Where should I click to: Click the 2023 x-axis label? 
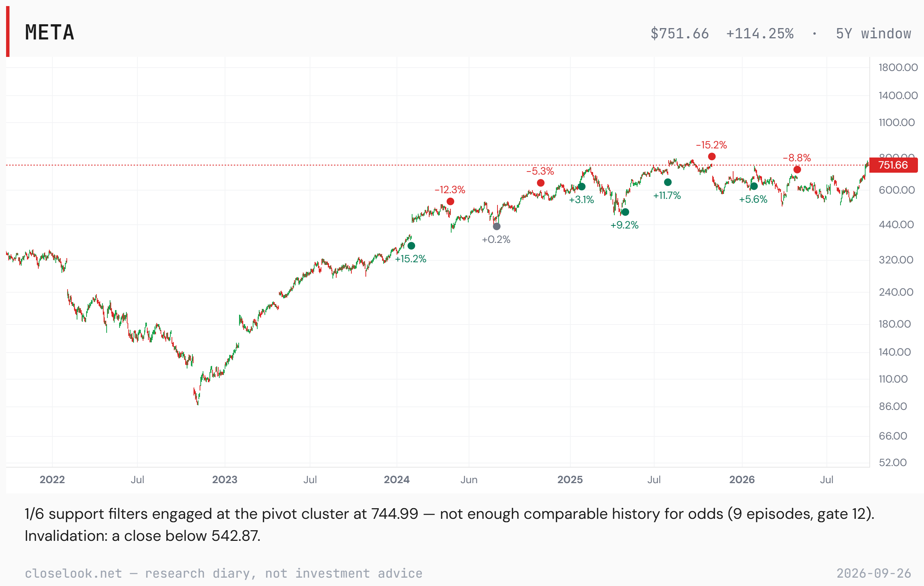[225, 480]
